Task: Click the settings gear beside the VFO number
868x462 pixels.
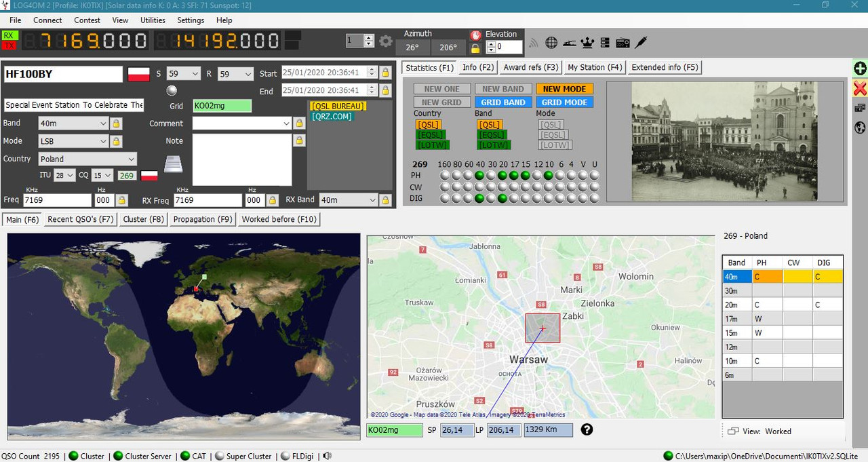Action: 386,41
